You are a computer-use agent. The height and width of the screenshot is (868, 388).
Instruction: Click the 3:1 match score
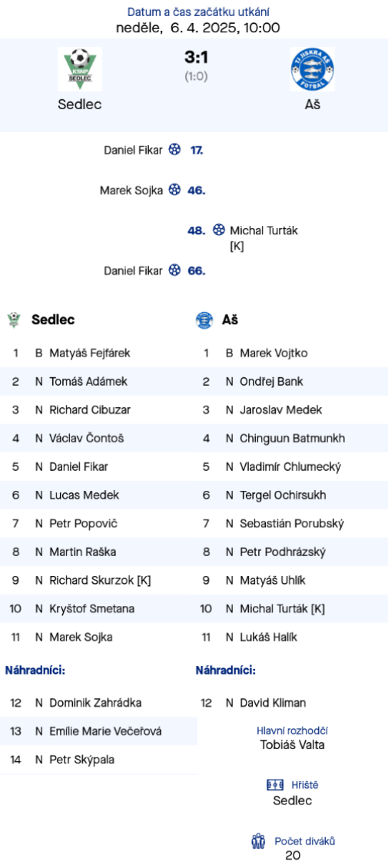[x=196, y=57]
